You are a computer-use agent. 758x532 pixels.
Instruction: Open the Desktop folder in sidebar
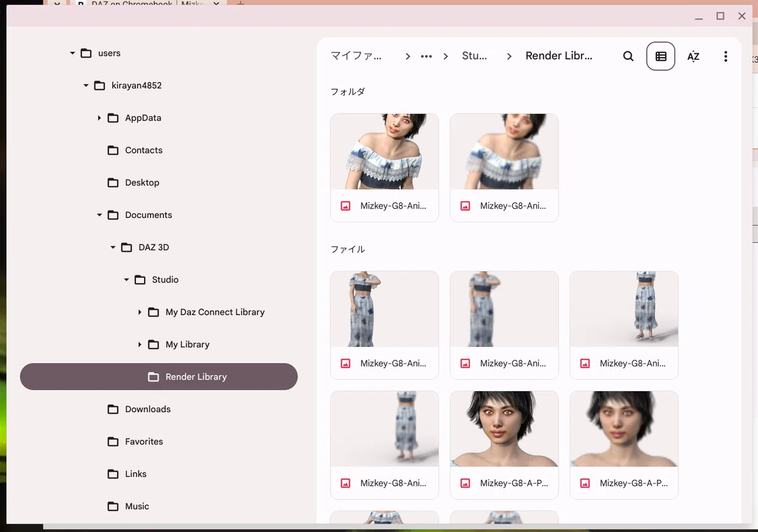[x=159, y=183]
